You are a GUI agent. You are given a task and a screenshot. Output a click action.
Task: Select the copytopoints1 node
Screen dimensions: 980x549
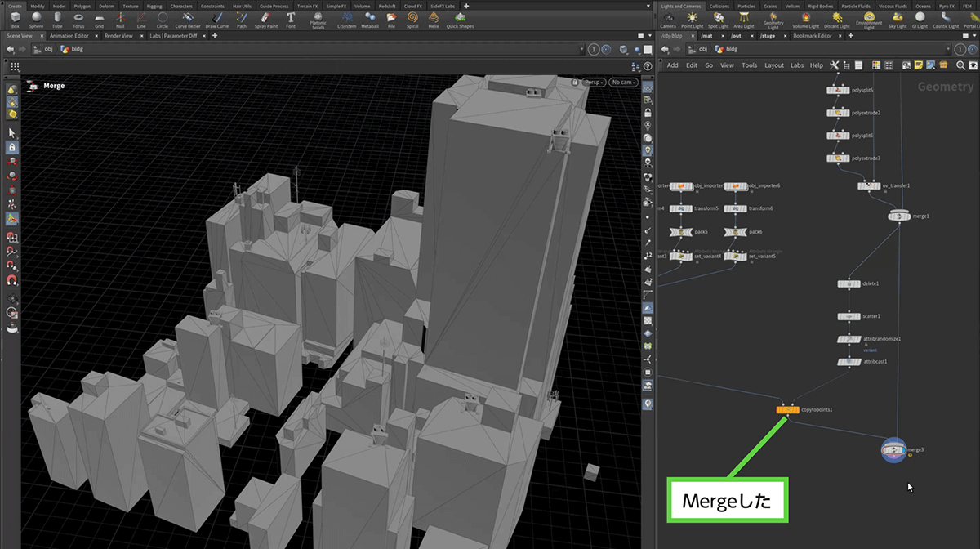coord(787,409)
